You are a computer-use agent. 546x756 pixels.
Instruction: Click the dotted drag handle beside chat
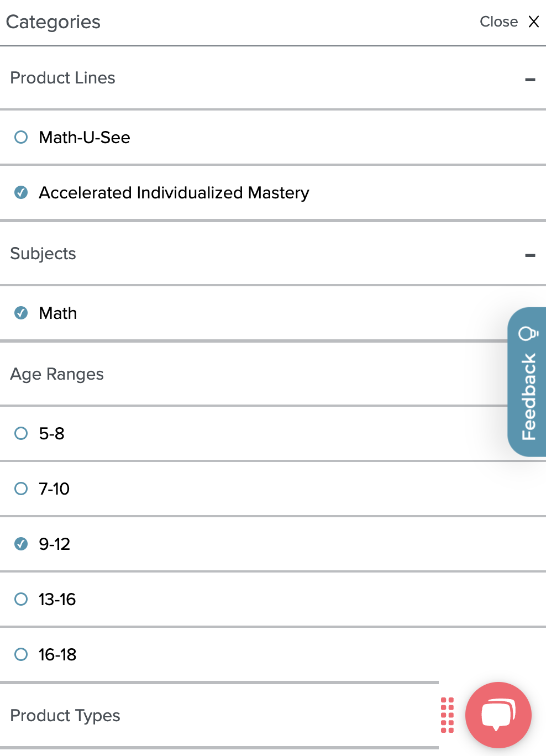(448, 715)
